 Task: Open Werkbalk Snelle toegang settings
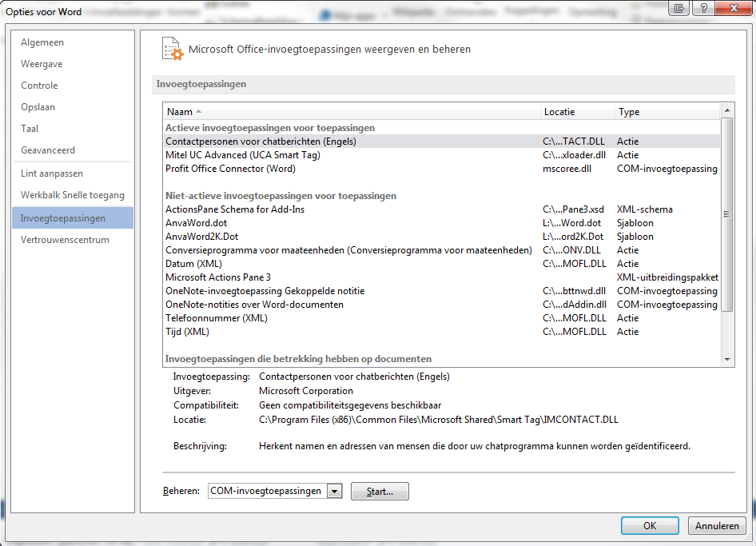point(72,195)
